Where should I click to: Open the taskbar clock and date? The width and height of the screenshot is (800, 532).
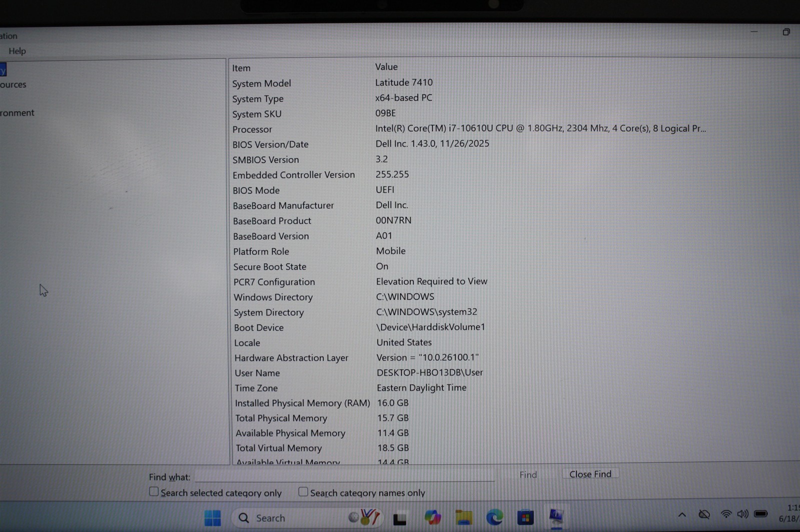click(x=789, y=513)
